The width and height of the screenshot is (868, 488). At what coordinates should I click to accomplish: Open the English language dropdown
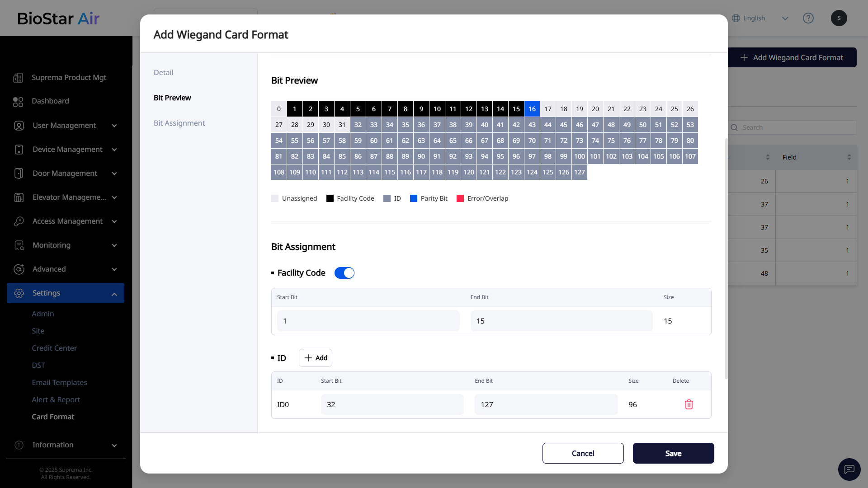785,18
